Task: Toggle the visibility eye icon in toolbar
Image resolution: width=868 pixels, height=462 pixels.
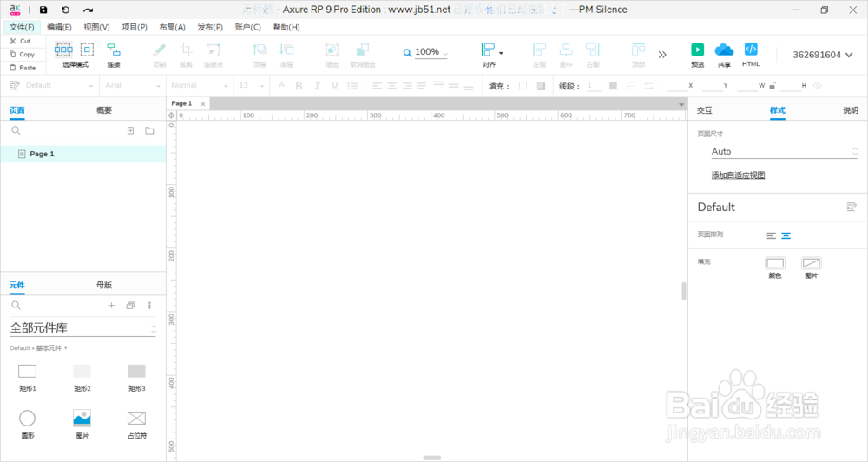Action: 818,85
